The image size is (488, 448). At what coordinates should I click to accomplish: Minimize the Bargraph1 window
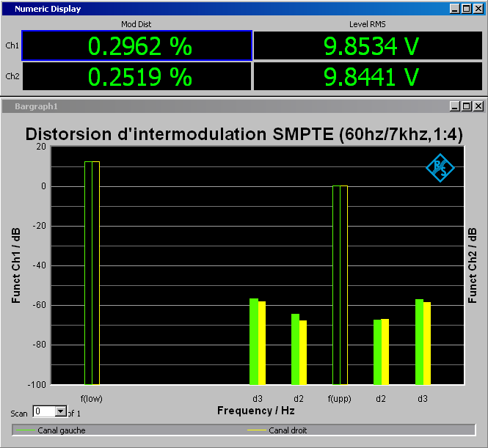pyautogui.click(x=455, y=106)
